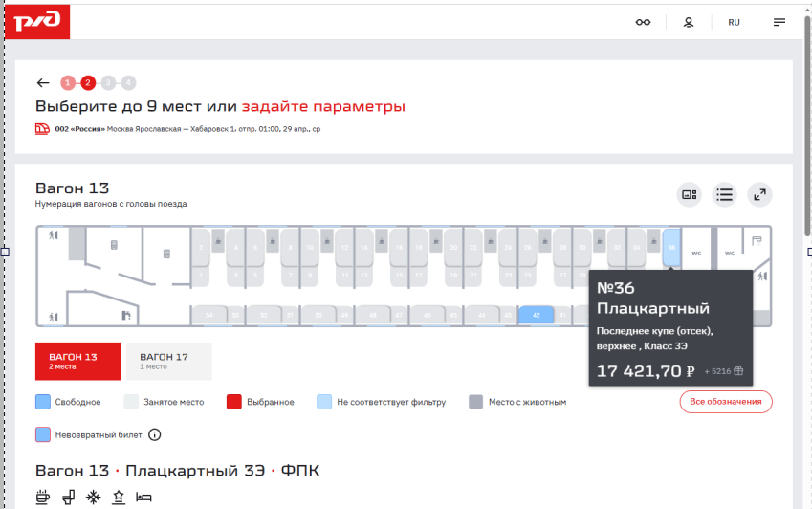
Task: Select free seat 42 on car scheme
Action: point(537,315)
